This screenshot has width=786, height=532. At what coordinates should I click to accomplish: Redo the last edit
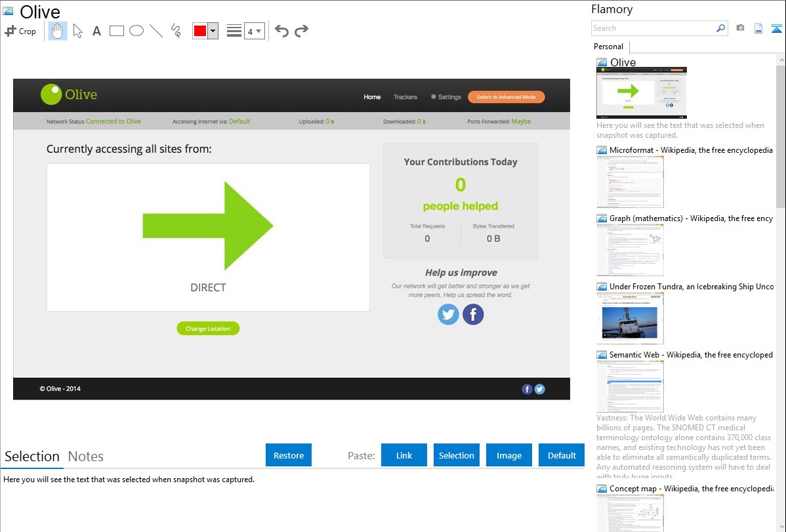301,31
